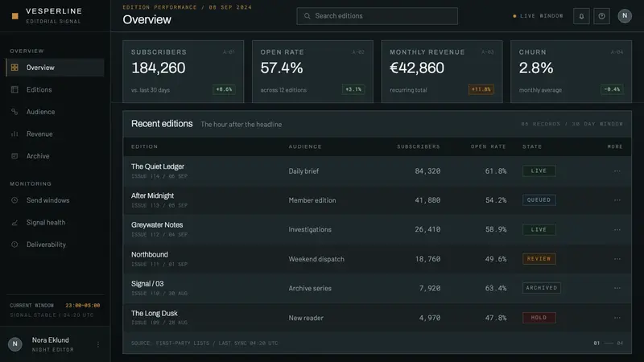The image size is (644, 362).
Task: Open Greywater Notes edition
Action: click(157, 225)
